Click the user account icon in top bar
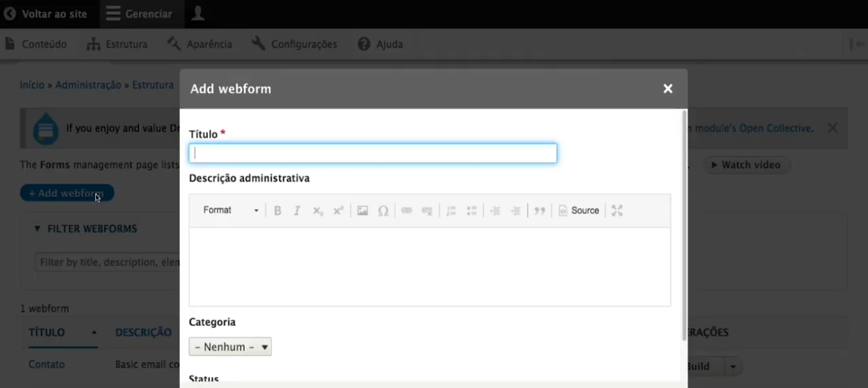The height and width of the screenshot is (388, 868). click(x=198, y=13)
